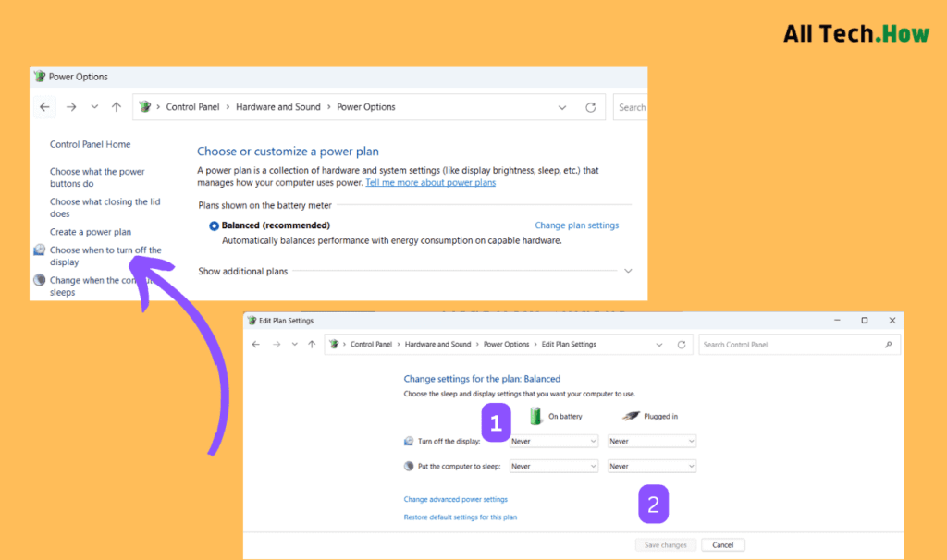Click the magnifier icon in Search Control Panel

tap(889, 345)
